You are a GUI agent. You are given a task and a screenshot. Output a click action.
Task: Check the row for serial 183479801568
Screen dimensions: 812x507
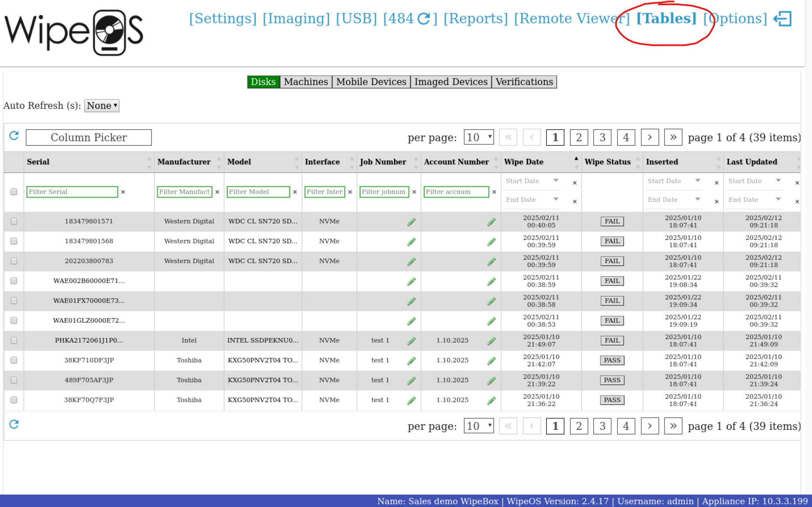point(14,241)
